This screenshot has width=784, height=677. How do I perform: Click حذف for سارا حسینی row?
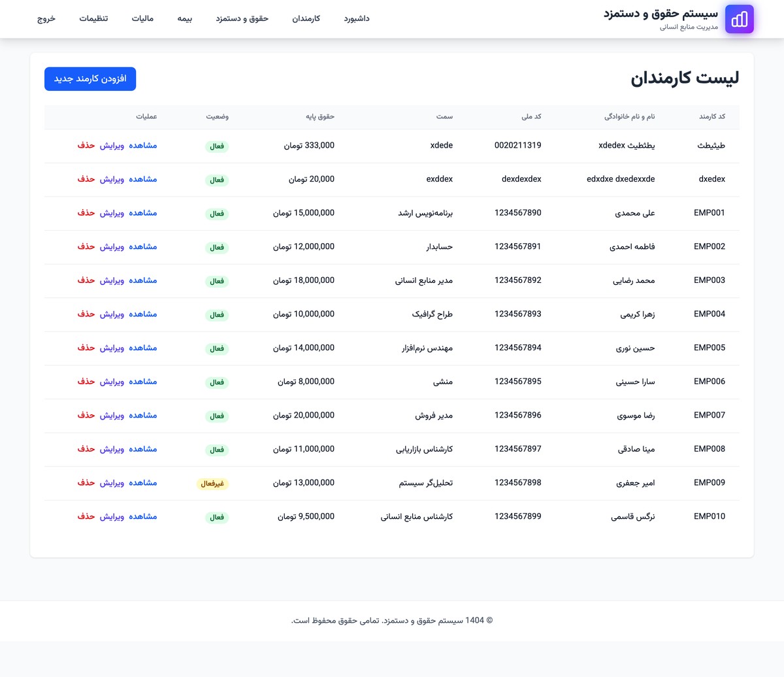pyautogui.click(x=86, y=382)
